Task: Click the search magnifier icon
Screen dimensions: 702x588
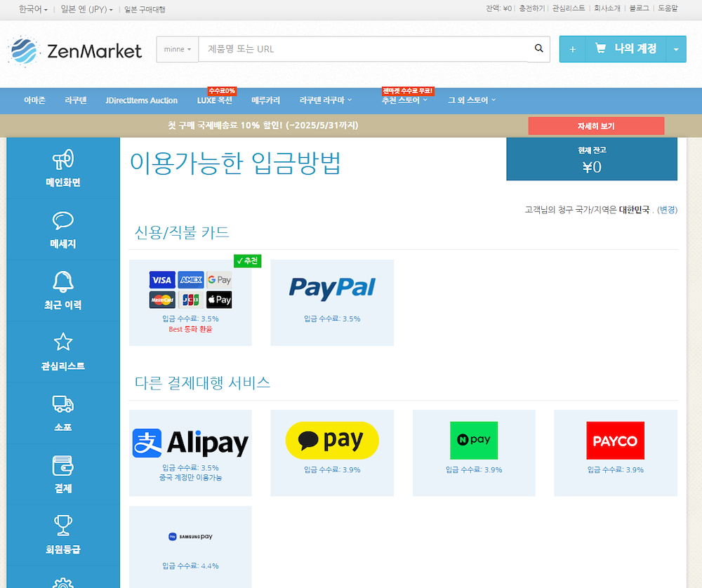Action: 538,48
